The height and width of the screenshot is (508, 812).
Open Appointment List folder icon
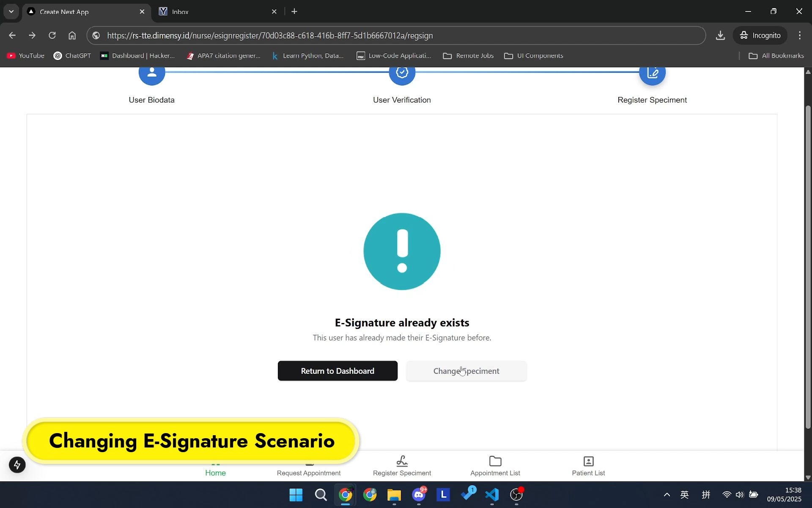pyautogui.click(x=495, y=461)
